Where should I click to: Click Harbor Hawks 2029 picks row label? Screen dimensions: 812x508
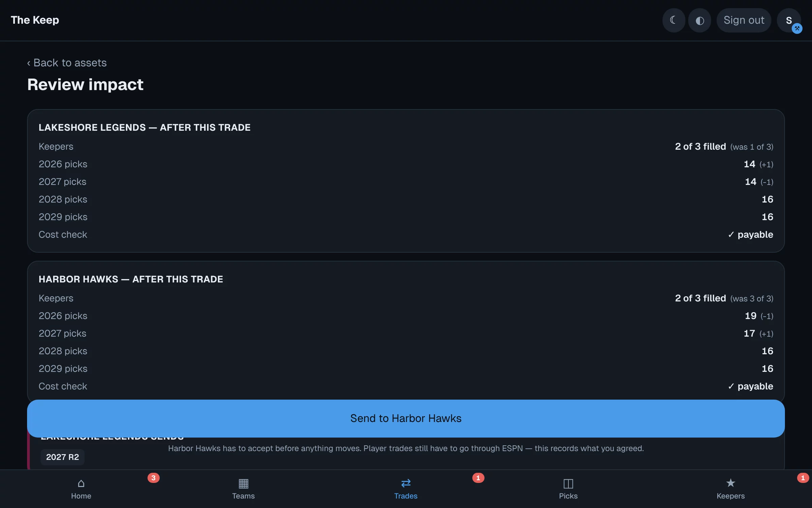[x=63, y=369]
